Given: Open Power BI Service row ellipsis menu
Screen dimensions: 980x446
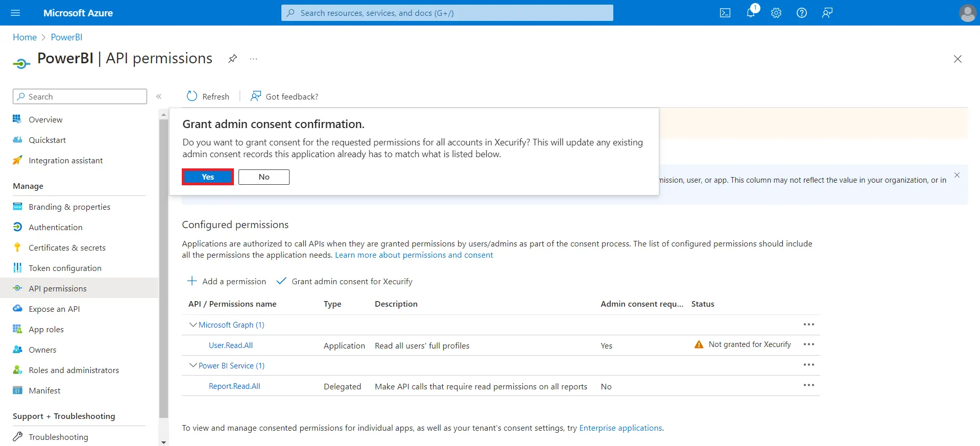Looking at the screenshot, I should [809, 365].
